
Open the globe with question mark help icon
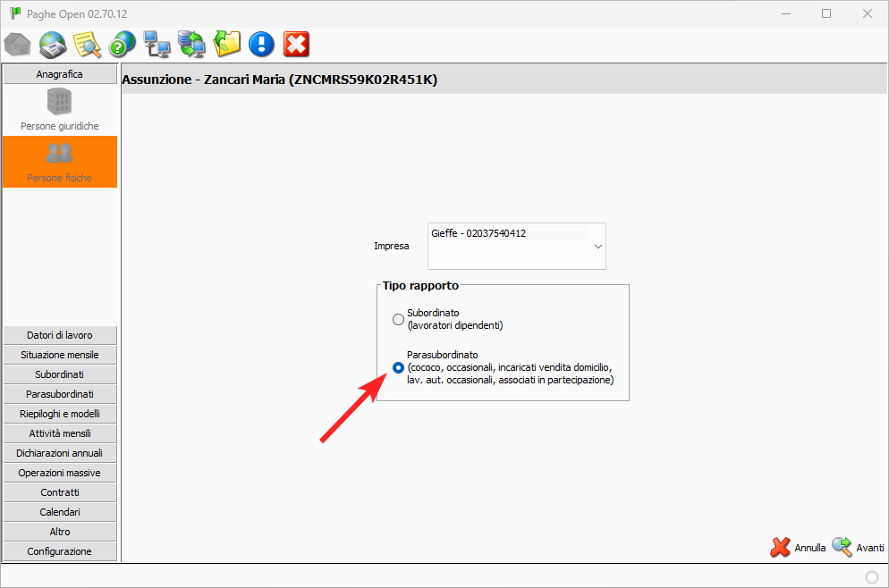[122, 44]
